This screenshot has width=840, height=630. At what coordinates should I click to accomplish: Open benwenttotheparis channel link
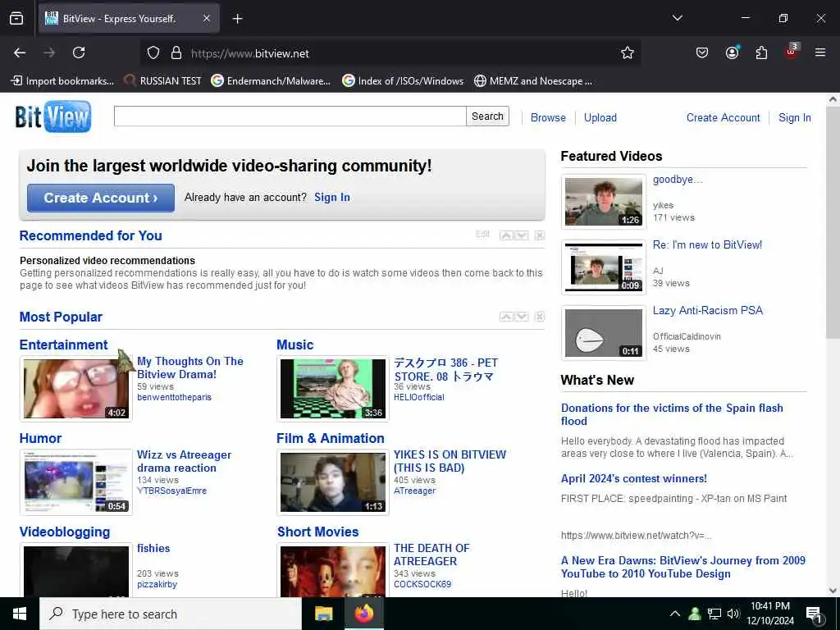[174, 397]
